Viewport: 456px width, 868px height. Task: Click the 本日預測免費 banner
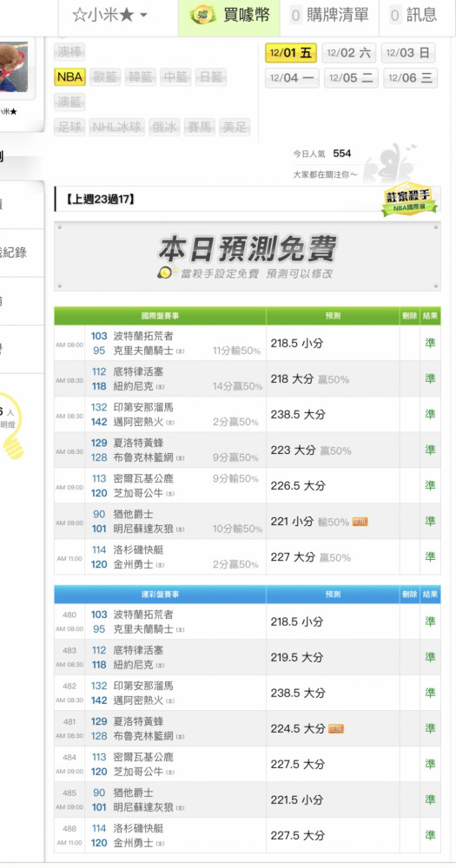point(248,256)
